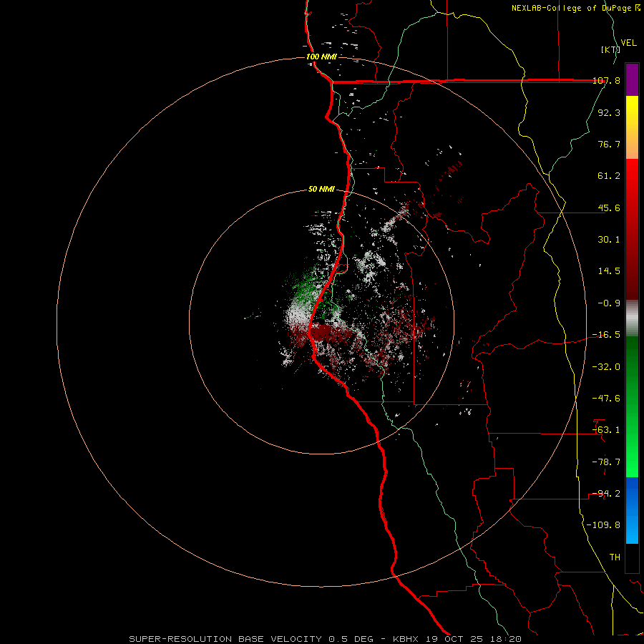
Task: Click the 50 NMI range ring label
Action: pyautogui.click(x=321, y=190)
